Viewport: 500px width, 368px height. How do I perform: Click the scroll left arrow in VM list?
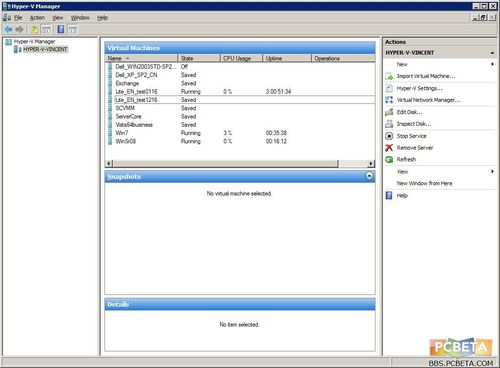(x=109, y=163)
